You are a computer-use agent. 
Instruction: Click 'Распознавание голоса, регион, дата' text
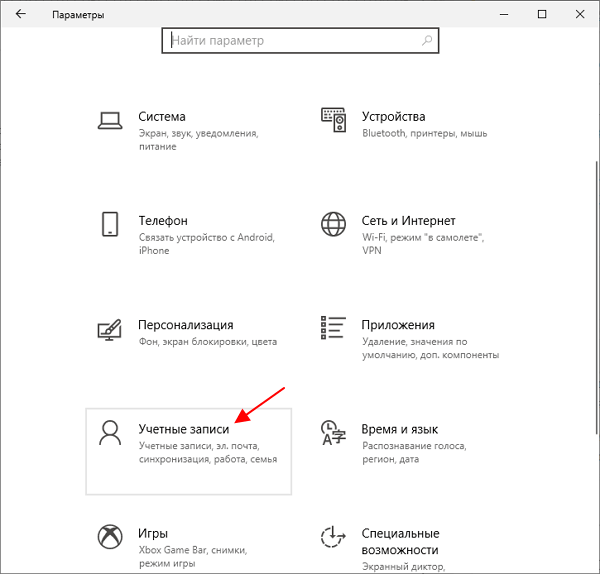click(414, 452)
